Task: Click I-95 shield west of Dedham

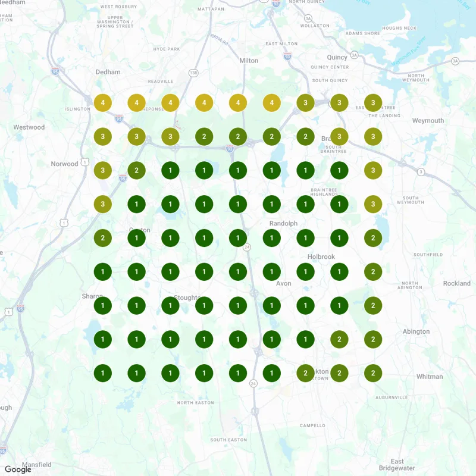Action: (55, 71)
